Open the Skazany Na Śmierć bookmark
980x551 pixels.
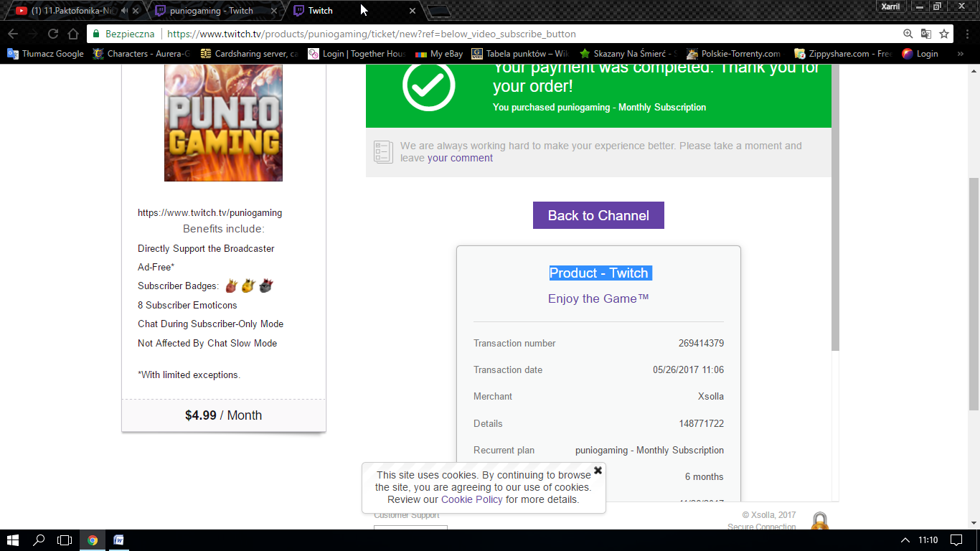coord(628,53)
